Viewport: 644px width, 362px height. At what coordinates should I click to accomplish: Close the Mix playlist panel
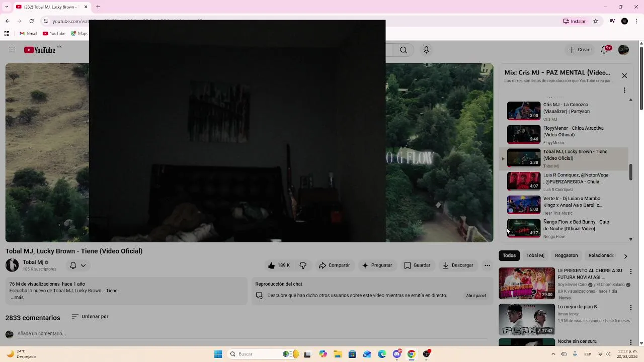coord(624,76)
